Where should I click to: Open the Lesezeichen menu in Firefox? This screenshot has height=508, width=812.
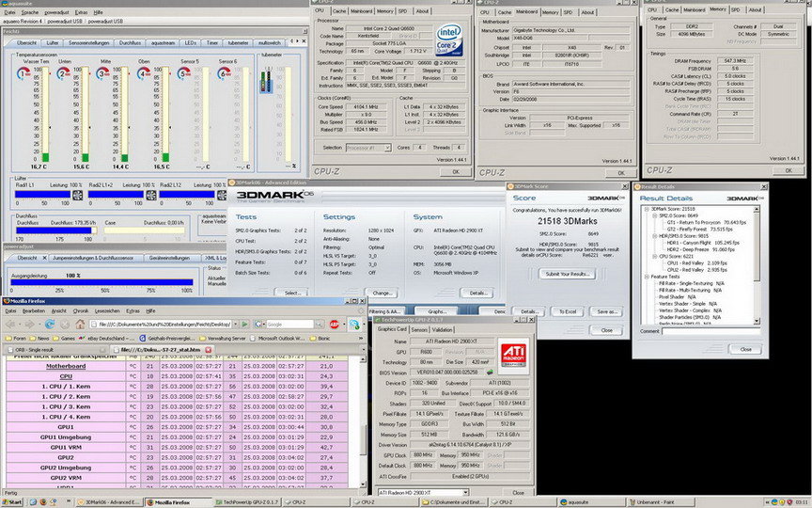[107, 311]
